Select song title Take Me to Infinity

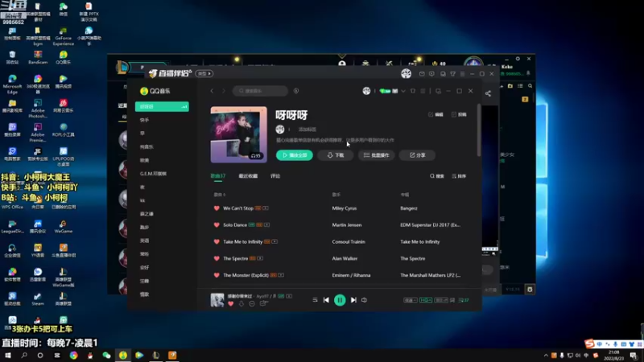click(x=243, y=242)
